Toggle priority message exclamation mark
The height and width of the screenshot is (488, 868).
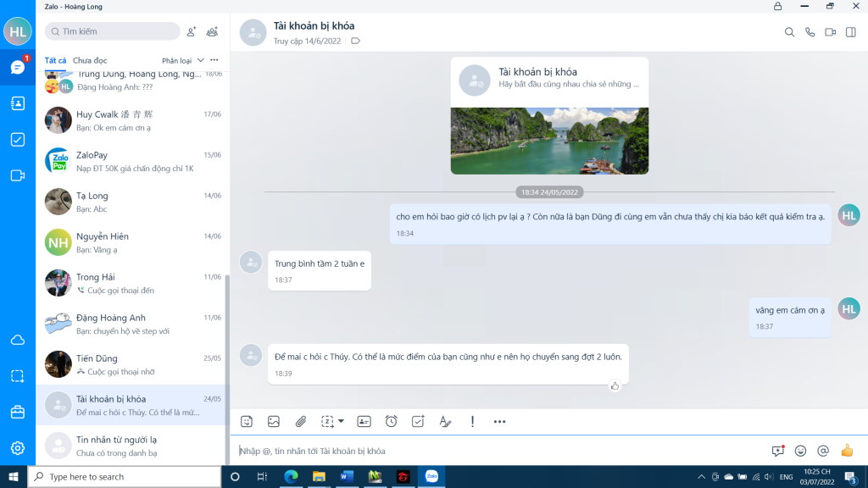pyautogui.click(x=472, y=421)
